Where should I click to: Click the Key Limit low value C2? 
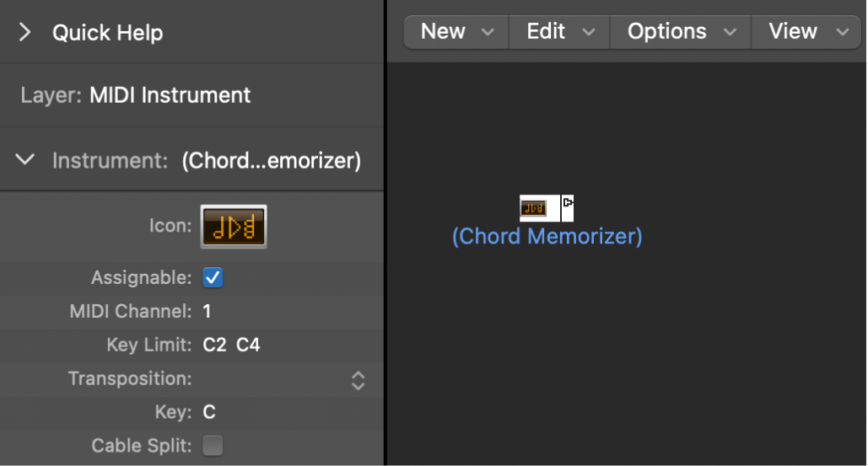pyautogui.click(x=215, y=345)
